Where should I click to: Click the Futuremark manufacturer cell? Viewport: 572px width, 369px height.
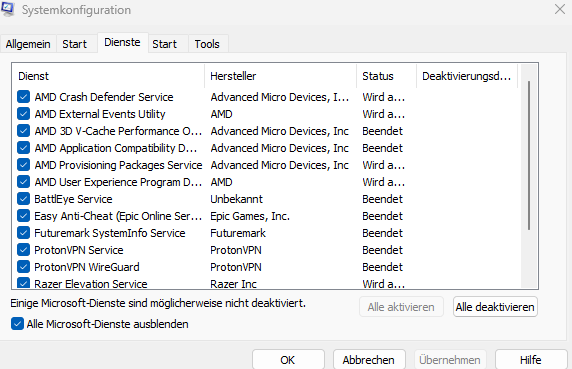pyautogui.click(x=238, y=233)
